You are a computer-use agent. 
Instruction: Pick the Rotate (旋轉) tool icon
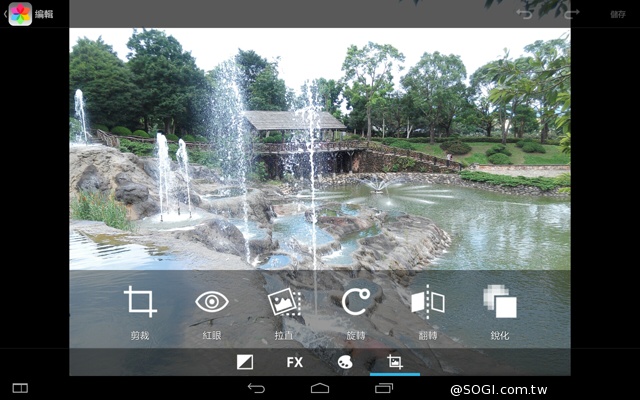[x=356, y=302]
